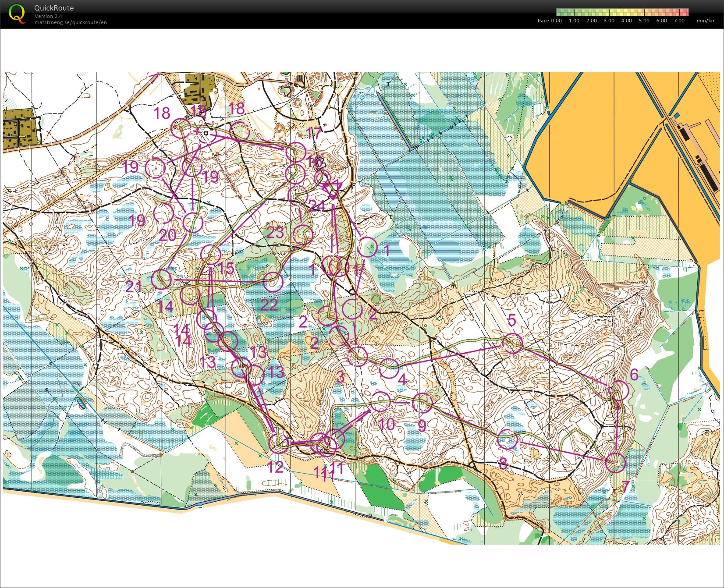Click control circle 9 on the course
The image size is (724, 588).
423,402
